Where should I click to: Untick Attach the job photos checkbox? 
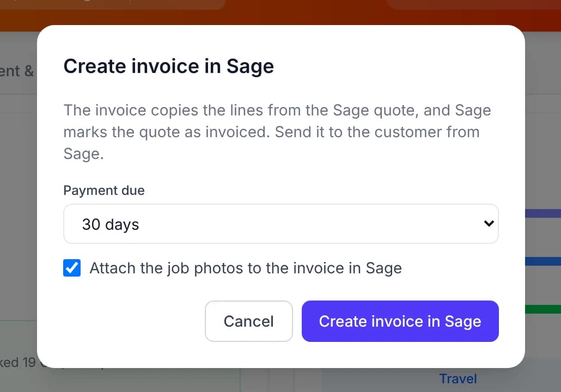[72, 268]
